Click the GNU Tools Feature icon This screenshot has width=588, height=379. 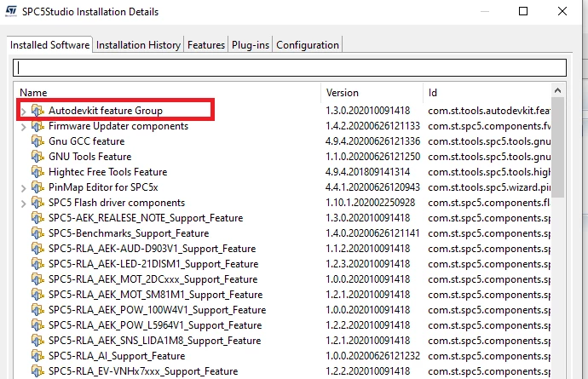[x=37, y=157]
